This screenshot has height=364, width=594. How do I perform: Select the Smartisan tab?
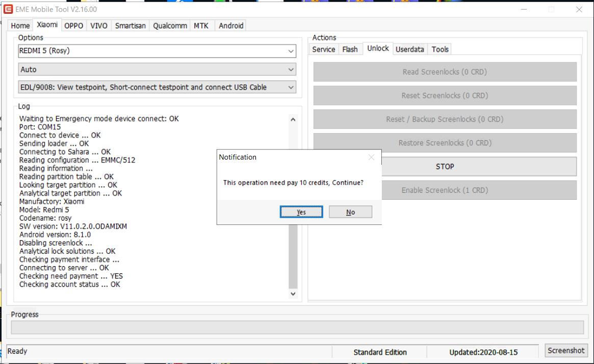tap(131, 26)
